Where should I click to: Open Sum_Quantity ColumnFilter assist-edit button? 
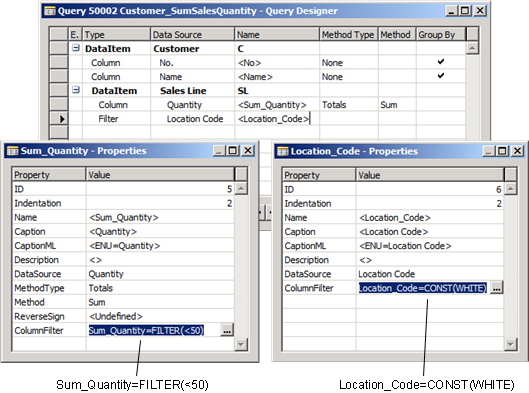click(227, 330)
